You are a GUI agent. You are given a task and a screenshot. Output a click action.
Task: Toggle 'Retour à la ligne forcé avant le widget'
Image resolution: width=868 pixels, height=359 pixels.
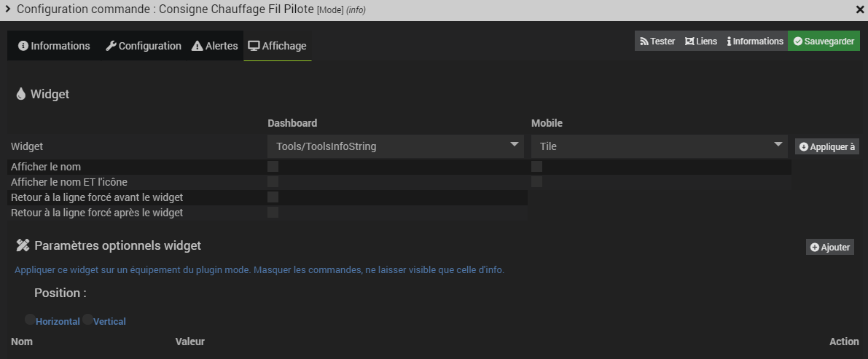point(273,197)
